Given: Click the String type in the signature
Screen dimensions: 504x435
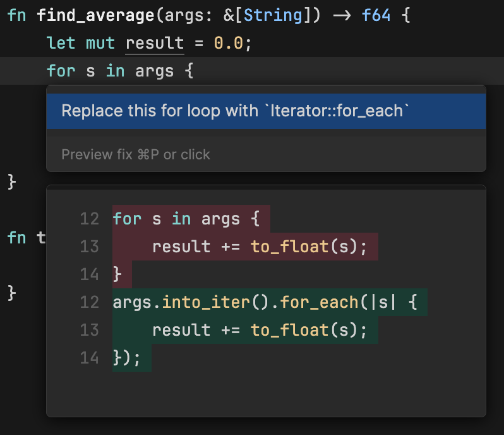Looking at the screenshot, I should point(273,15).
